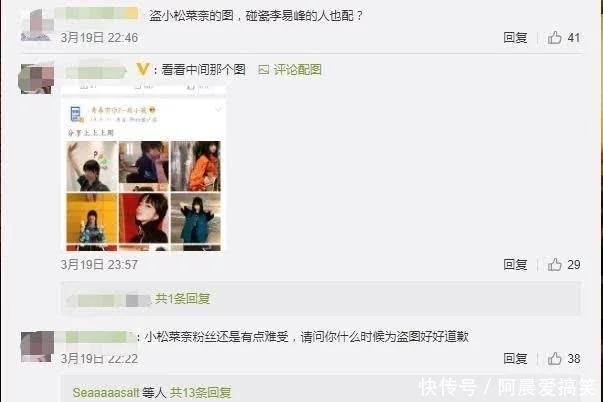Image resolution: width=603 pixels, height=402 pixels.
Task: Reply to the 3月19日 23:57 comment
Action: pyautogui.click(x=515, y=264)
